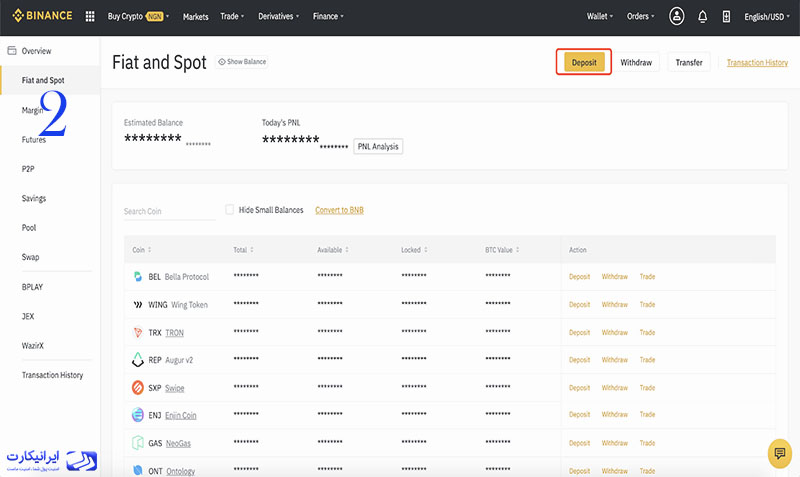The height and width of the screenshot is (477, 800).
Task: Expand the Buy Crypto dropdown
Action: [x=138, y=16]
